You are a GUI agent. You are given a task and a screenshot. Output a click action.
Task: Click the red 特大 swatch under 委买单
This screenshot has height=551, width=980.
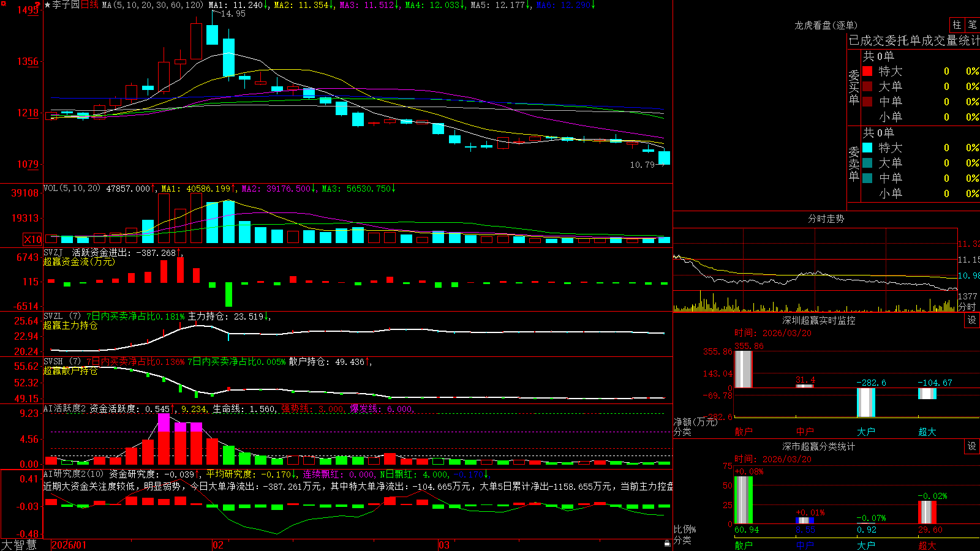tap(867, 71)
